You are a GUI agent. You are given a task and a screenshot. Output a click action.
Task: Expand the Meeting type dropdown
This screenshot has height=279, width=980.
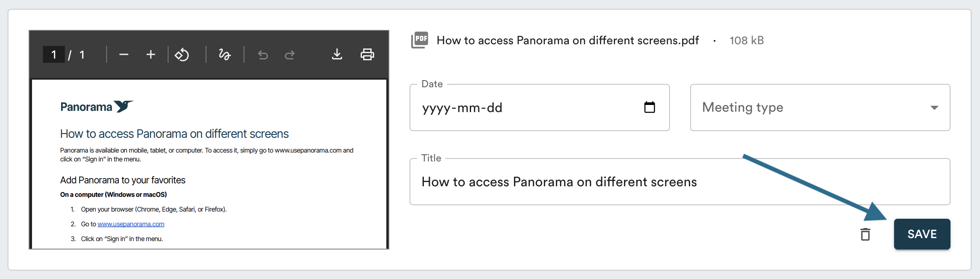[819, 107]
